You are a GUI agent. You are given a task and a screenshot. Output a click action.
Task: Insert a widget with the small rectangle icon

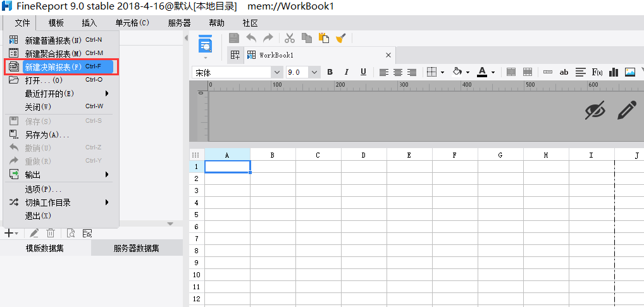coord(548,72)
